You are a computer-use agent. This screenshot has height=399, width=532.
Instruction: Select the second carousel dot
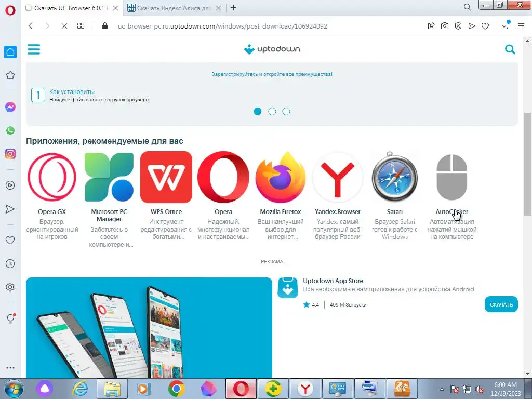[272, 111]
